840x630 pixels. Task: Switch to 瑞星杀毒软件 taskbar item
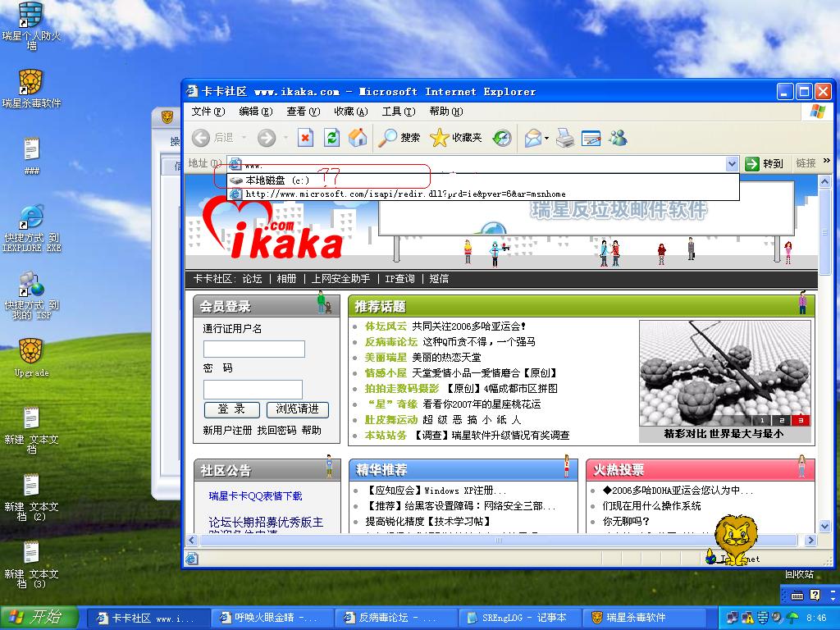[643, 618]
